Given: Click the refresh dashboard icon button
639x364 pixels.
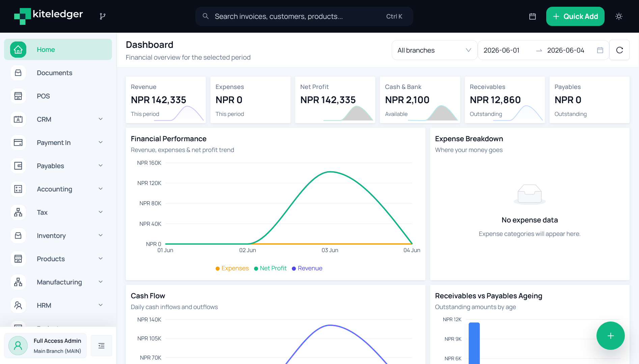Looking at the screenshot, I should coord(619,50).
